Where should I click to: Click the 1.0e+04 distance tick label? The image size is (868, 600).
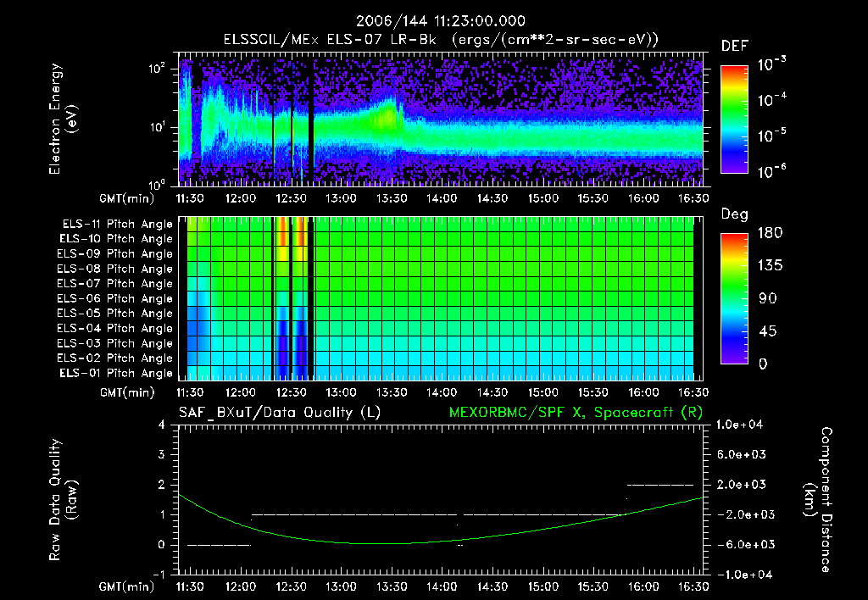pos(739,425)
